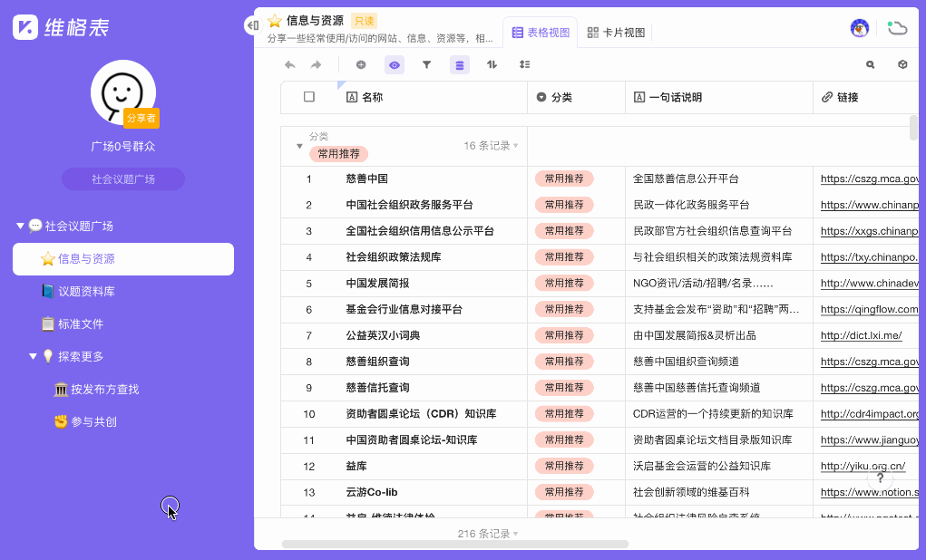Open the link in the 慈善中国 row

(x=869, y=179)
